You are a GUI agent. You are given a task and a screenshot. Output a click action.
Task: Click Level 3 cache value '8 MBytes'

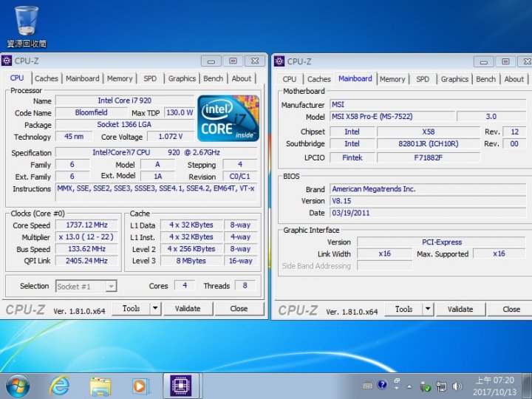click(191, 261)
